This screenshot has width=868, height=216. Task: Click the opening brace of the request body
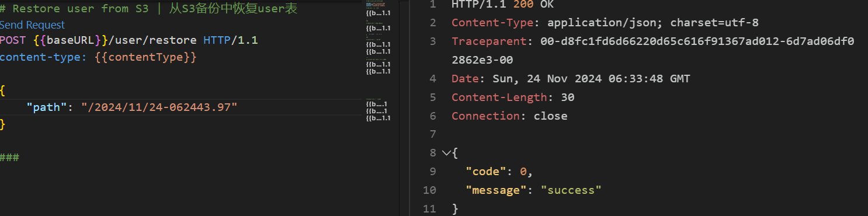3,90
